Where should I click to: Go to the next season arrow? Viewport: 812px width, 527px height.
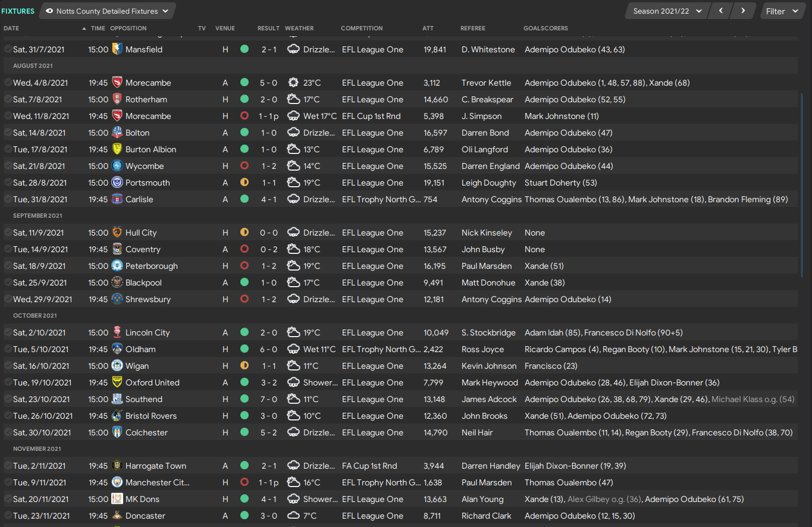[x=743, y=11]
